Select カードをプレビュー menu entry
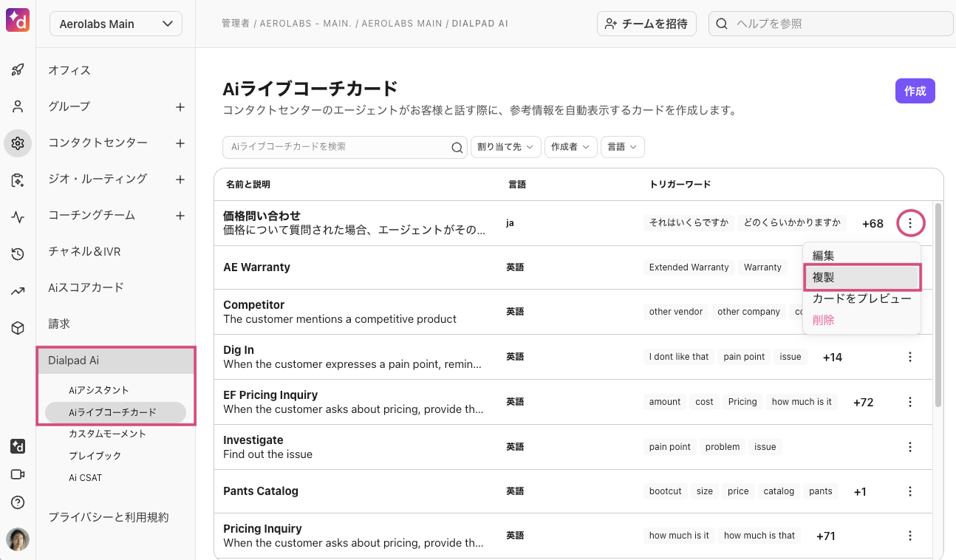Screen dimensions: 956x560 point(861,298)
